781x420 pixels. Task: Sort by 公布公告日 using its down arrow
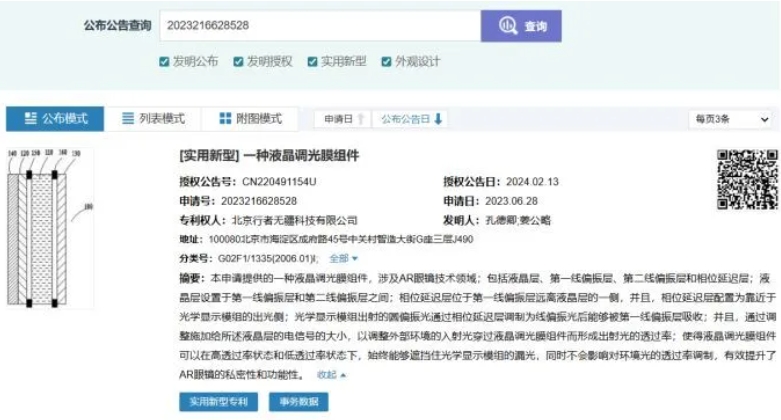click(438, 119)
